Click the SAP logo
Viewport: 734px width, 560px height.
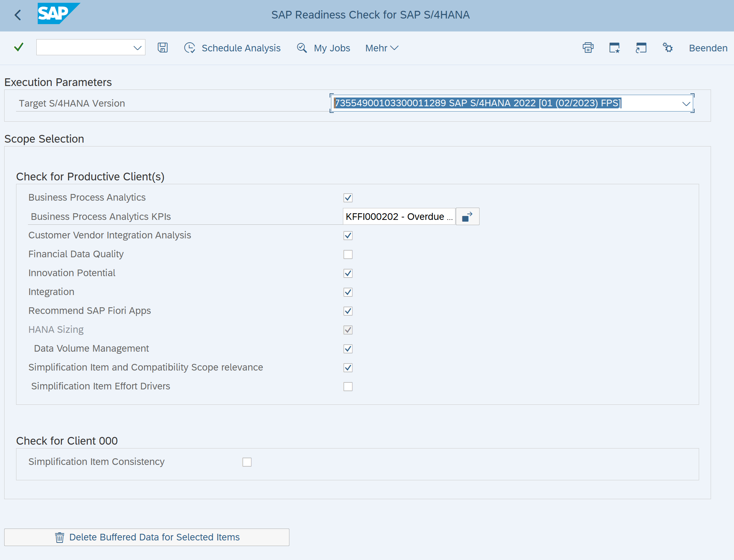tap(58, 14)
